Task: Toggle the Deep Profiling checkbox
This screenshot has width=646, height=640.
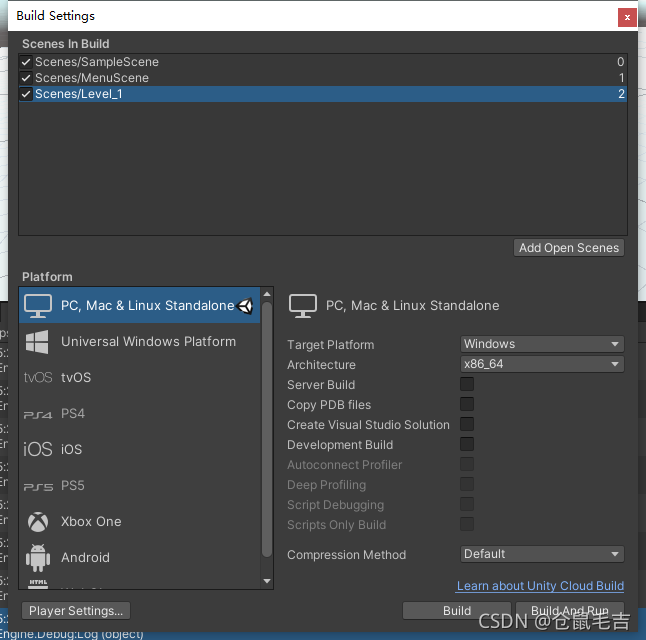Action: [467, 484]
